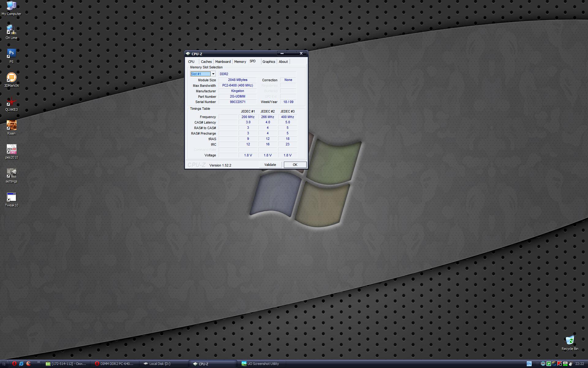Launch the Tweak10 desktop shortcut

point(11,200)
